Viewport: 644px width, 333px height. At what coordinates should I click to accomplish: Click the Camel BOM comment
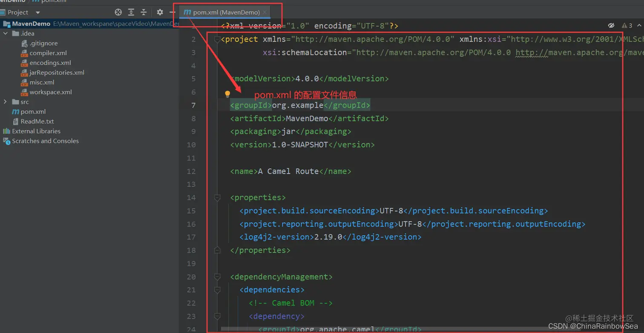(291, 303)
